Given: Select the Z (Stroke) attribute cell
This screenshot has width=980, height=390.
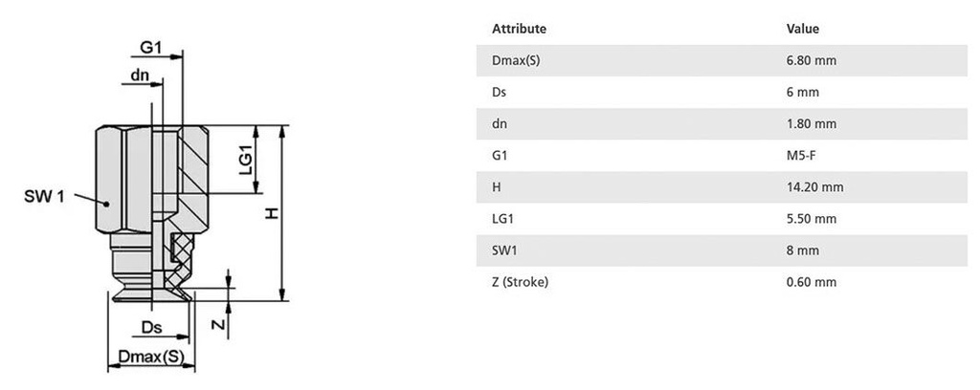Looking at the screenshot, I should point(520,282).
